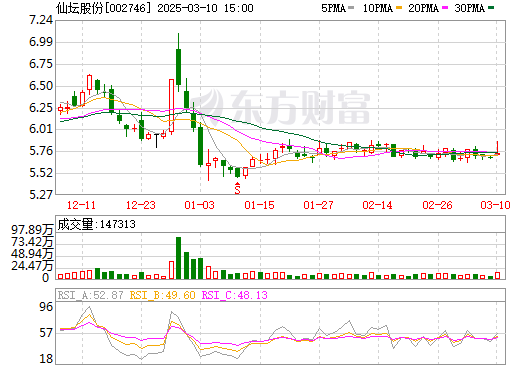Click the 6.50 price axis label
Image resolution: width=520 pixels, height=365 pixels.
[41, 86]
